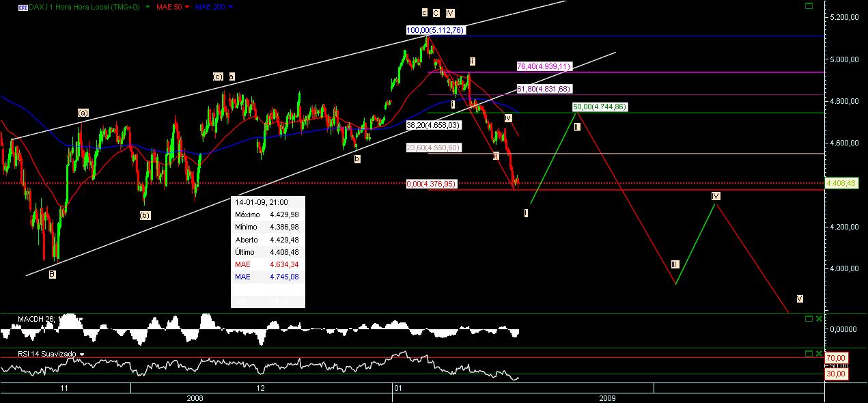Viewport: 868px width, 403px height.
Task: Click the red MAE 4.634,34 tooltip row
Action: pyautogui.click(x=267, y=264)
